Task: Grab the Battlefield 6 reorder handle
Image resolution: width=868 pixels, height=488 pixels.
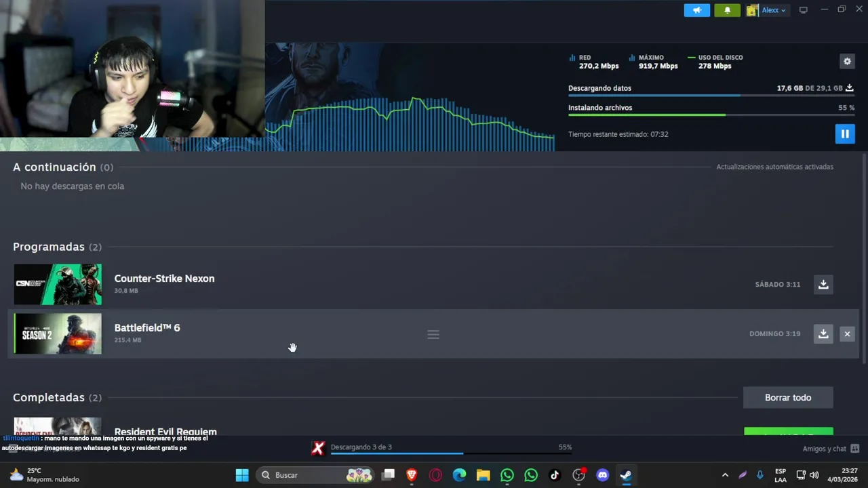Action: [433, 334]
